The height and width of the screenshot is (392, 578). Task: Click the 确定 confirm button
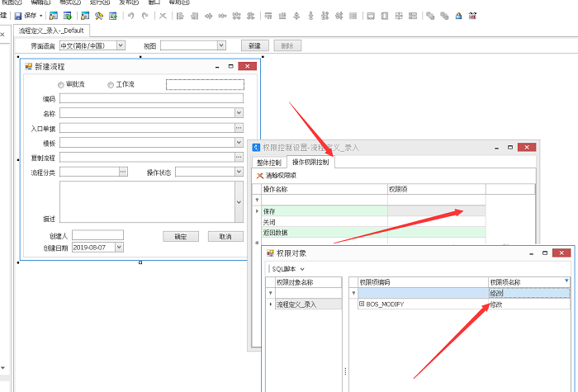[181, 236]
